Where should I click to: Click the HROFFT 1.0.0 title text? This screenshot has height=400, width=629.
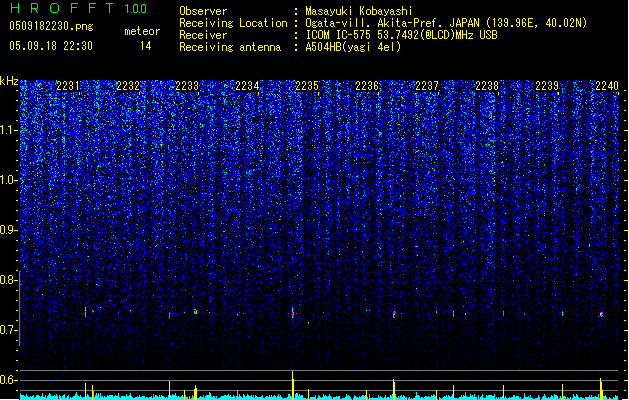[78, 8]
